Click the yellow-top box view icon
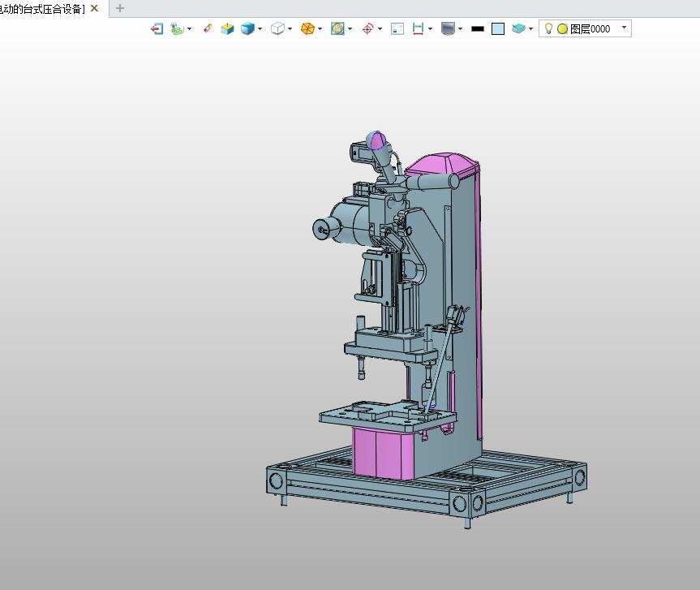Viewport: 700px width, 590px height. click(x=227, y=29)
